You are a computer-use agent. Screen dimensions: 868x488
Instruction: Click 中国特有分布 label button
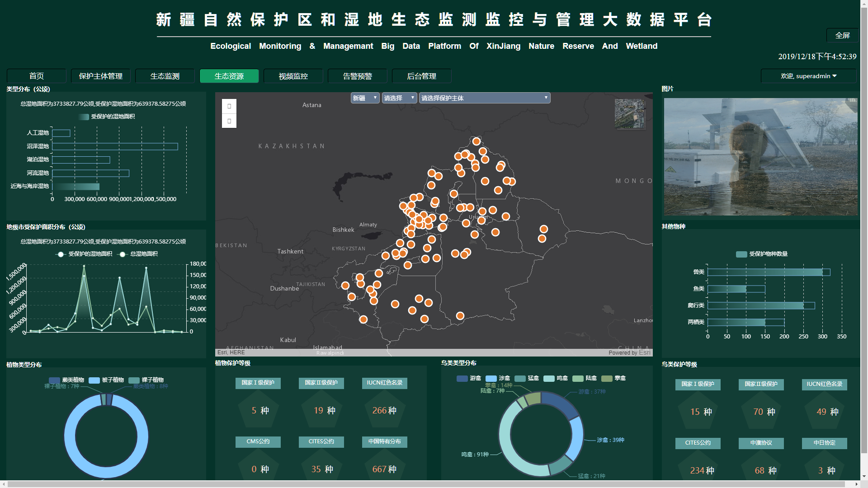pyautogui.click(x=385, y=442)
